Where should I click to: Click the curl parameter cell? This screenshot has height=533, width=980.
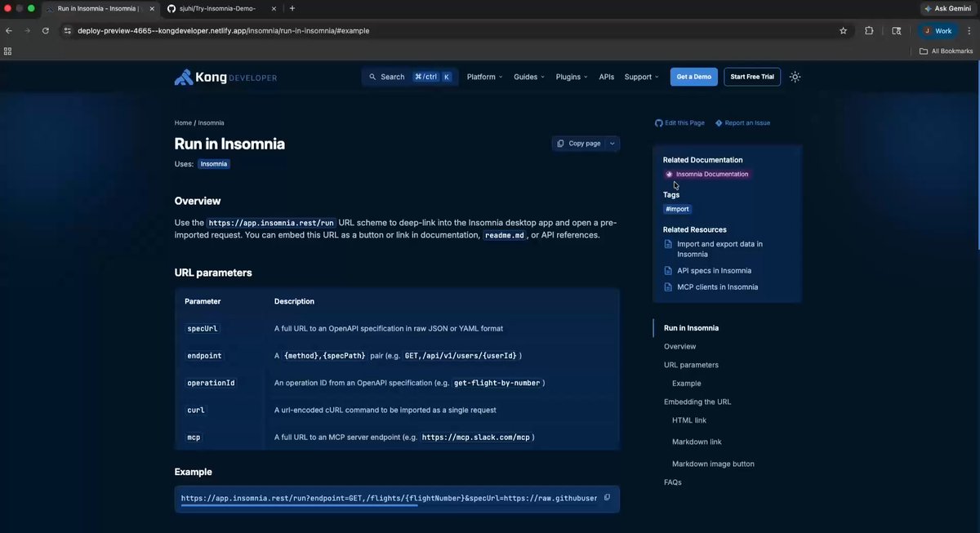[196, 410]
